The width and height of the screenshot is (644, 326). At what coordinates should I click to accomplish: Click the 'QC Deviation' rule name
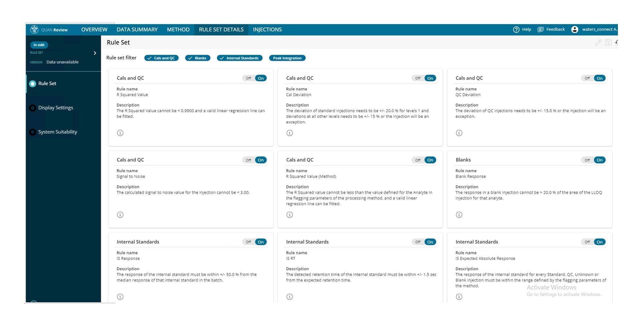[468, 95]
